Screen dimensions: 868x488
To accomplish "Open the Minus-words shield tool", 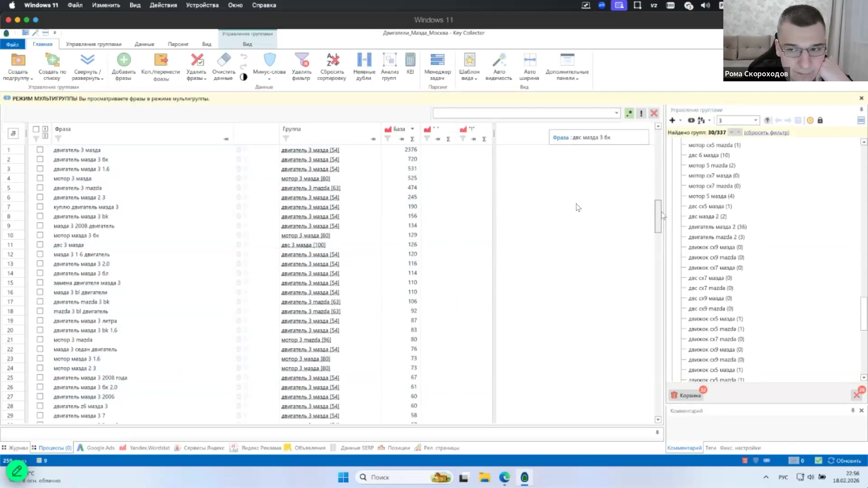I will point(269,60).
